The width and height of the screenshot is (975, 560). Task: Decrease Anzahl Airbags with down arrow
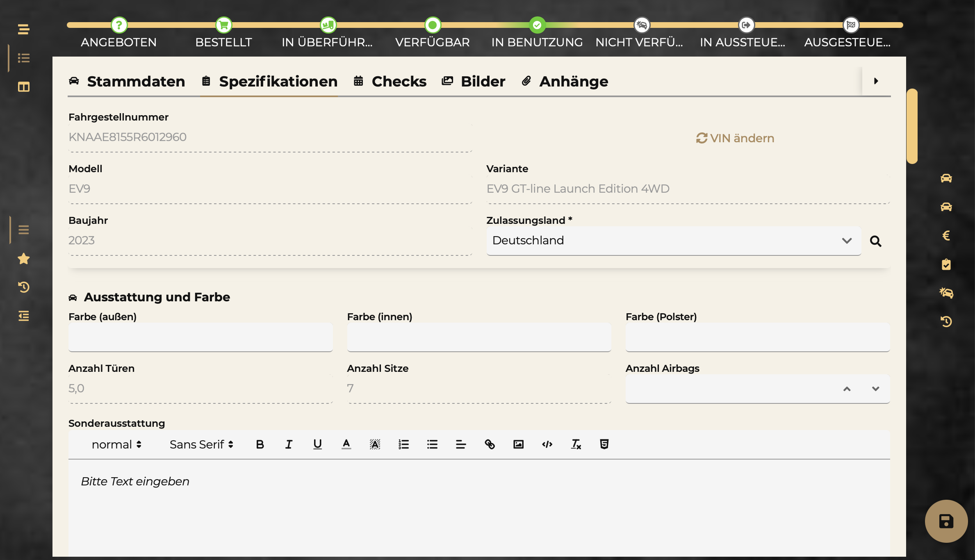875,389
